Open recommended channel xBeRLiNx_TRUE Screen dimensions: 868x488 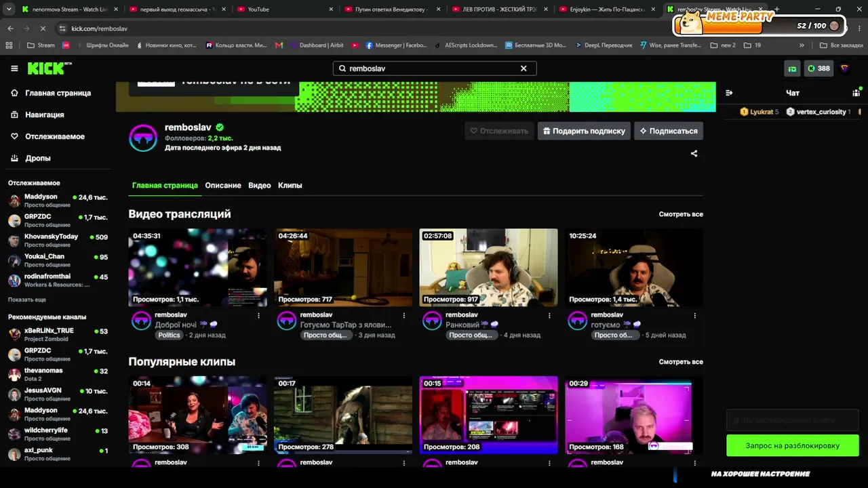tap(58, 334)
